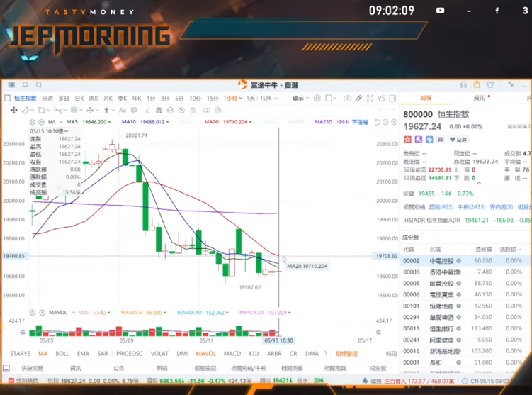Open MA indicator settings gear
Image resolution: width=532 pixels, height=395 pixels.
tap(33, 122)
